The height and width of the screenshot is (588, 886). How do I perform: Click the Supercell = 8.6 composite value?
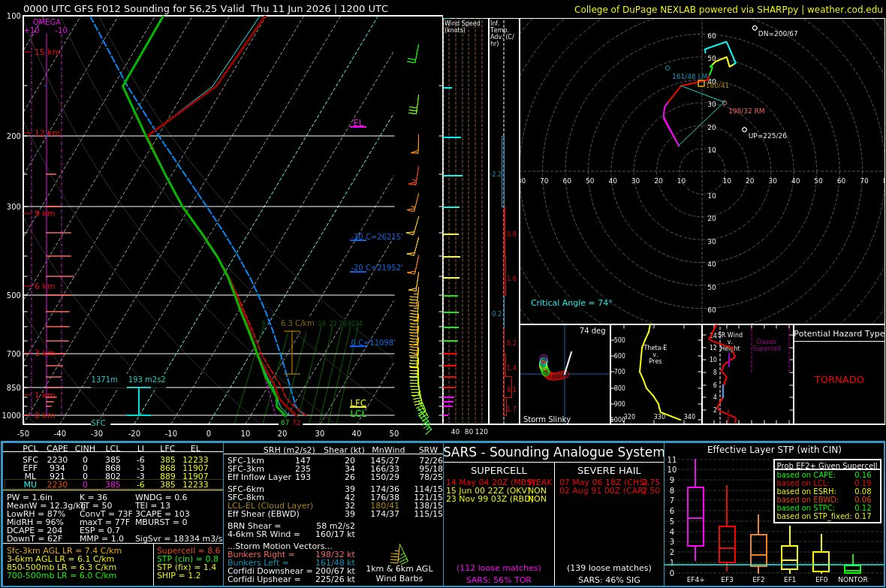point(188,550)
